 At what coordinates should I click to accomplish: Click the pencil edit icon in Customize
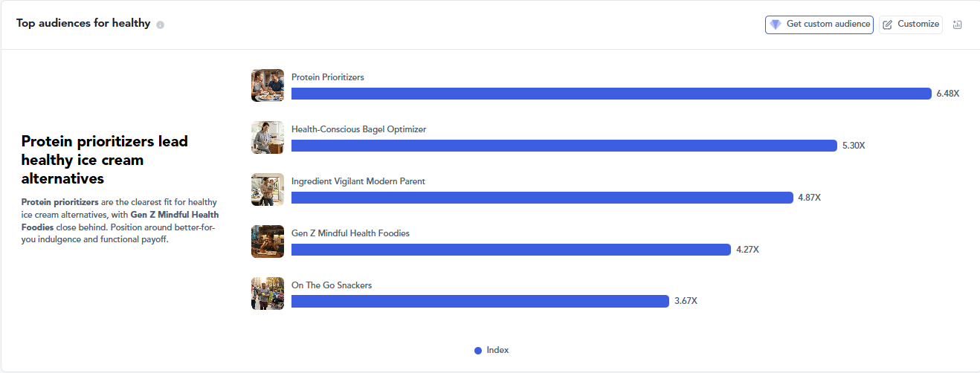[x=888, y=25]
